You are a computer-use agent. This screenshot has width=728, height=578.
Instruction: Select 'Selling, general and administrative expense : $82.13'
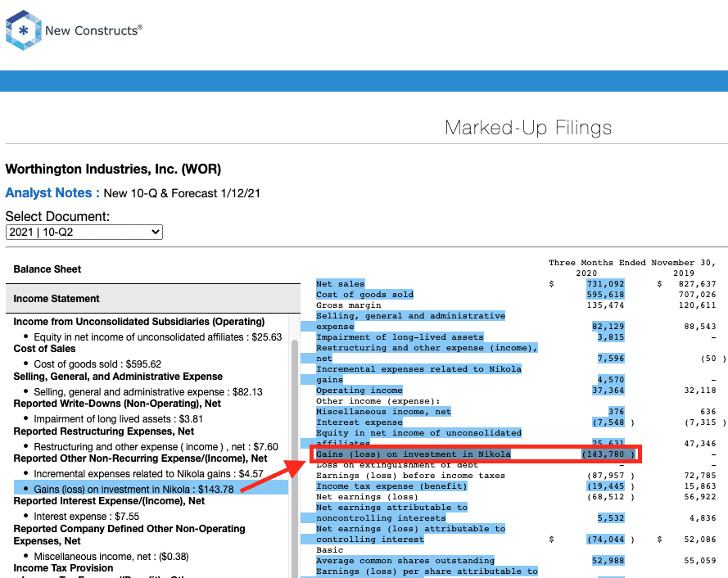(x=148, y=392)
